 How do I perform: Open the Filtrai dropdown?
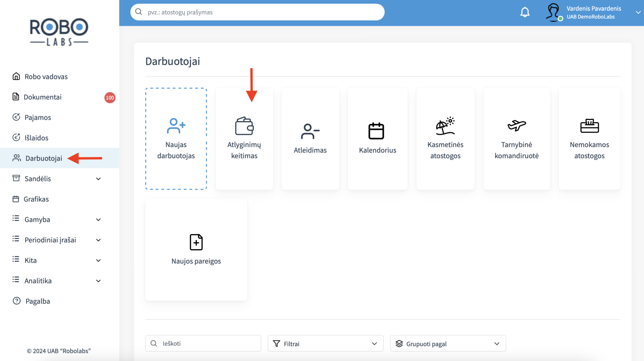coord(325,343)
